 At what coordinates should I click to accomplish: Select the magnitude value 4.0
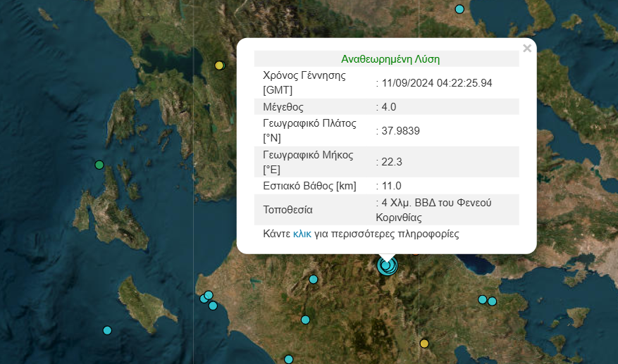tap(388, 107)
